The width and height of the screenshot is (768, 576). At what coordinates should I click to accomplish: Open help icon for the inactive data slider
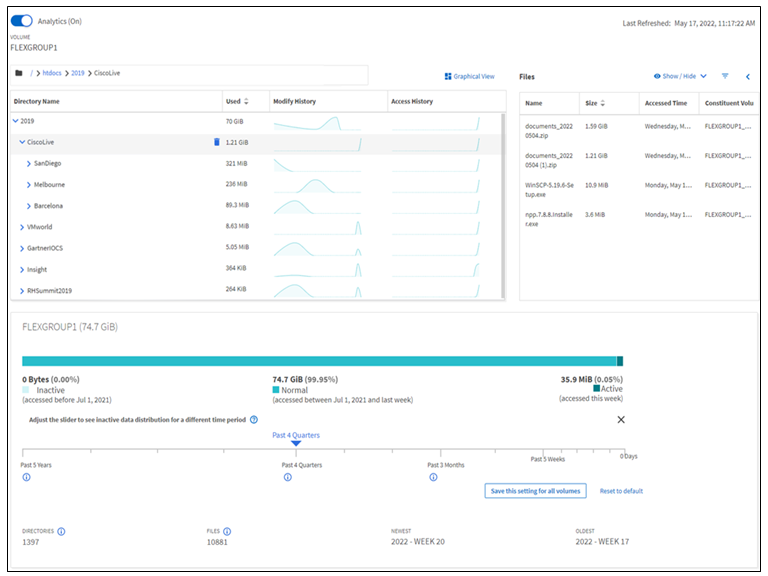pos(254,419)
